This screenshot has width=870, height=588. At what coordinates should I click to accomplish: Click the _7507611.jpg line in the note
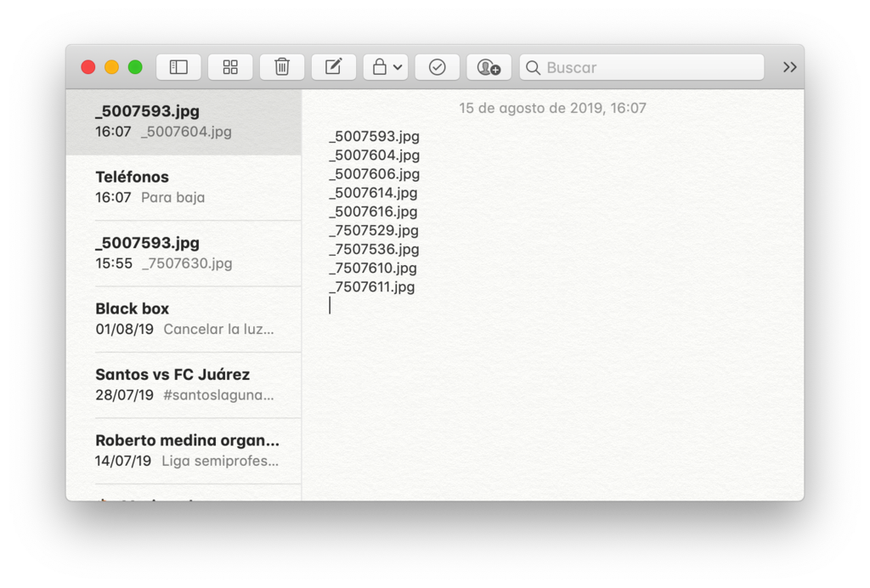click(x=372, y=287)
